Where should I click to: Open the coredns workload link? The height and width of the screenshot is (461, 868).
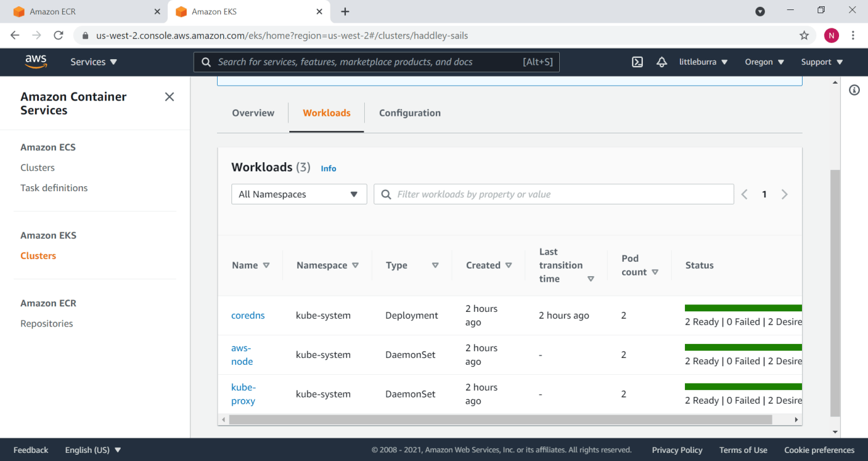tap(248, 316)
